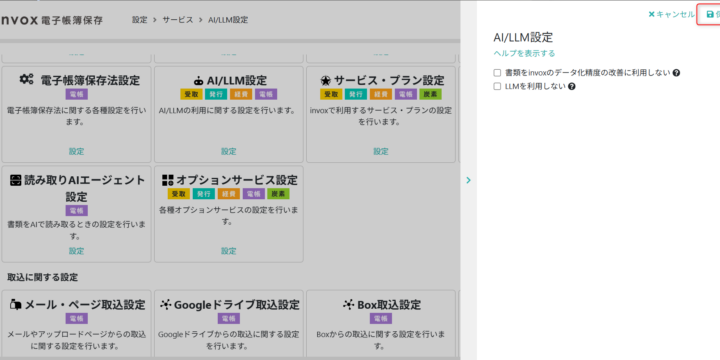This screenshot has width=720, height=360.
Task: Enable 書類をinvoxのデータ化精度の改善に利用しない checkbox
Action: (x=497, y=73)
